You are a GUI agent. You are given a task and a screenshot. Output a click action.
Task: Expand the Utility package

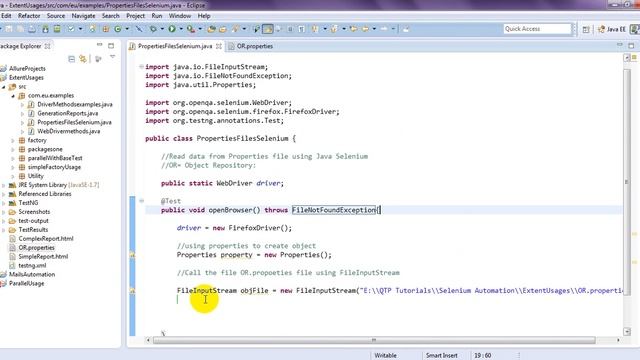click(13, 176)
